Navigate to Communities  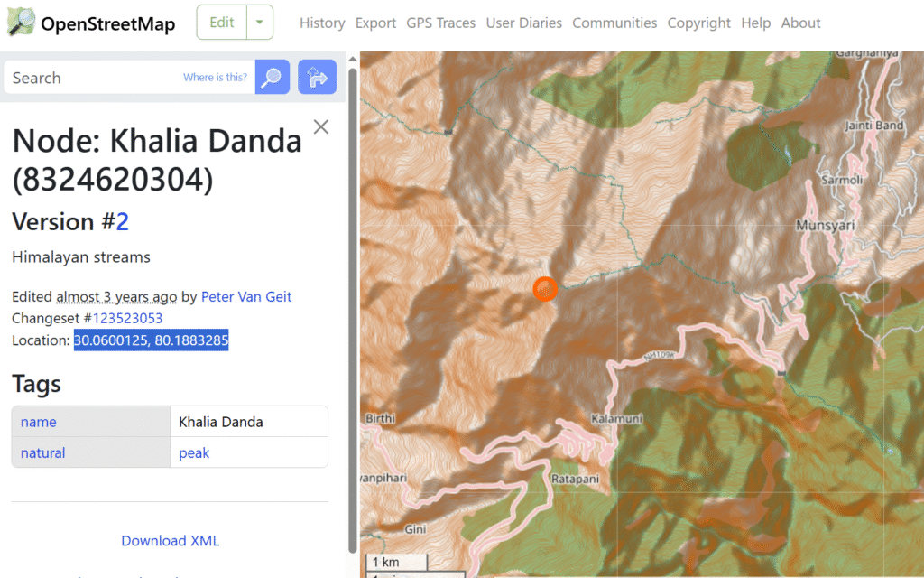coord(614,23)
